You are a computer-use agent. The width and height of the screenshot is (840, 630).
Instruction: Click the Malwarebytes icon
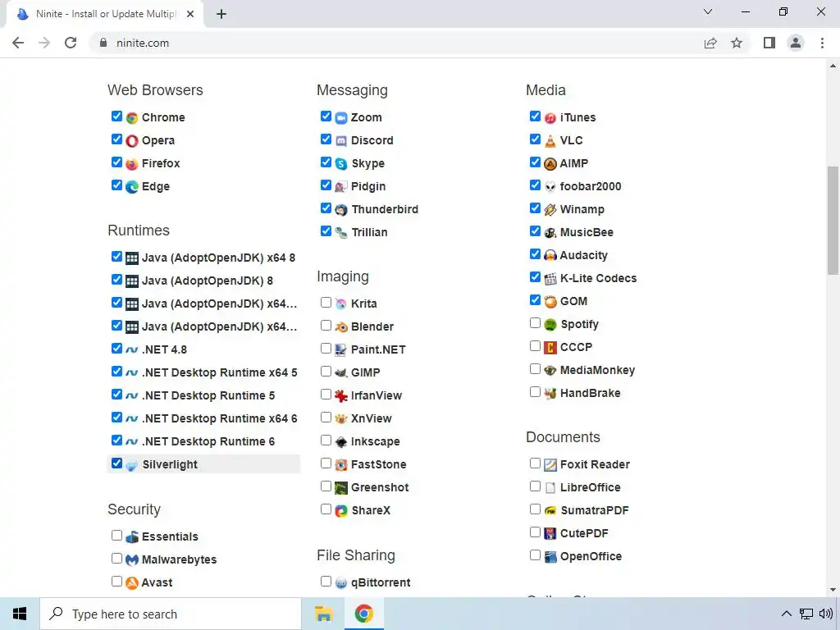132,559
